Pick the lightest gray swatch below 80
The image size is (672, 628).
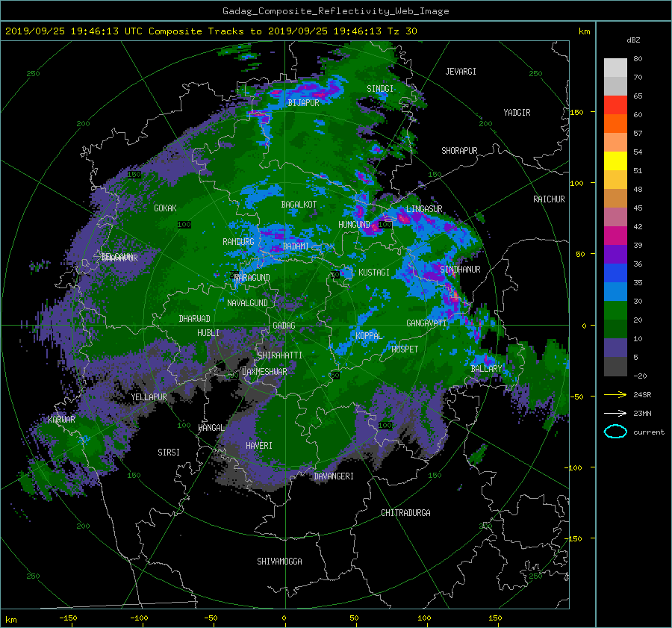coord(615,67)
